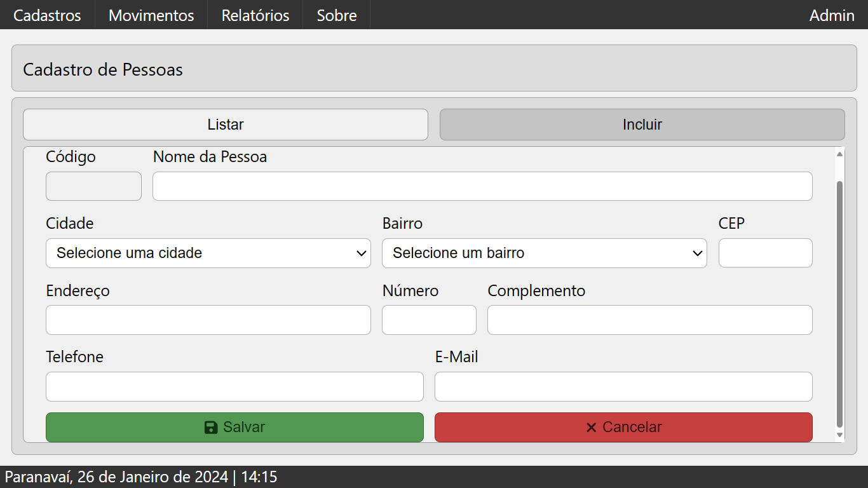Click into the CEP input field
This screenshot has height=488, width=868.
[765, 253]
